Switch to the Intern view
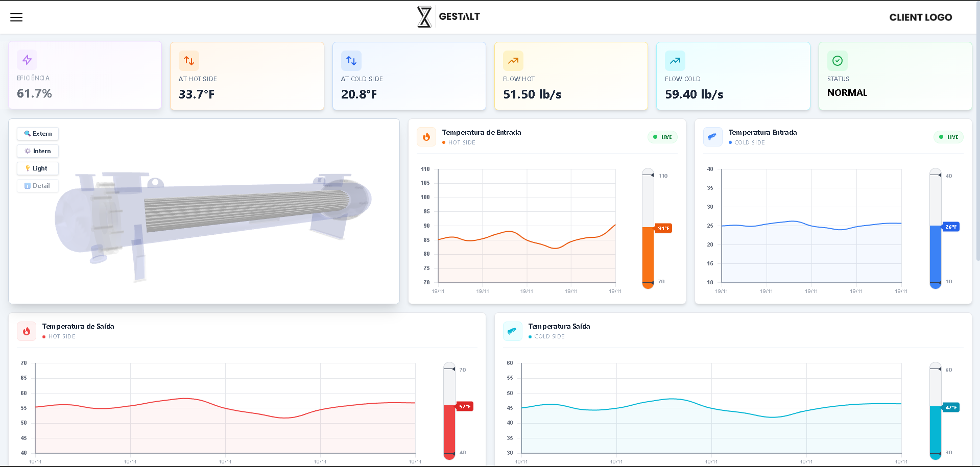Image resolution: width=980 pixels, height=467 pixels. (37, 151)
